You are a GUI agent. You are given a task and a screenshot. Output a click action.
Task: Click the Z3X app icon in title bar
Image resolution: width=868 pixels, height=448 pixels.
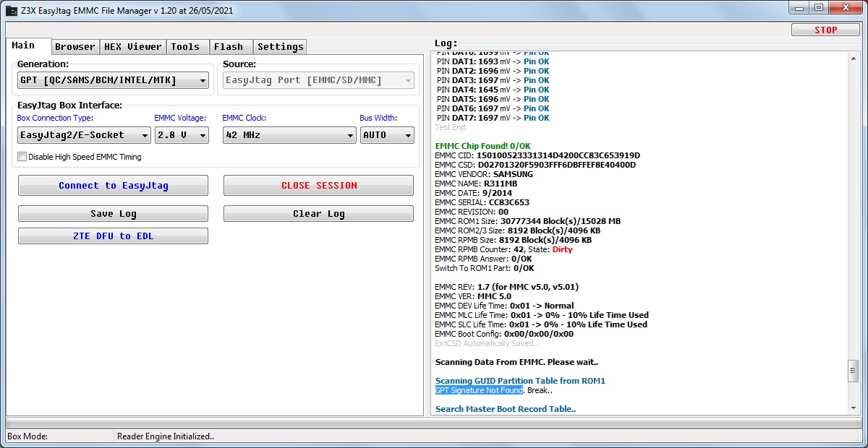(x=12, y=11)
